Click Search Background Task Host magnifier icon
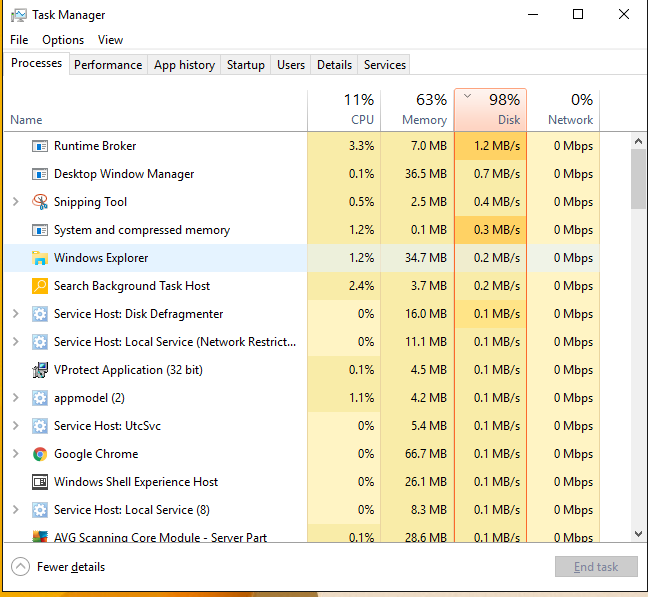Viewport: 648px width, 597px height. (x=40, y=286)
